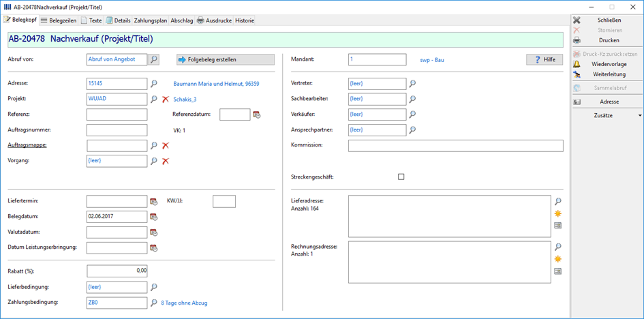The image size is (644, 319).
Task: Go to the Details tab
Action: (119, 20)
